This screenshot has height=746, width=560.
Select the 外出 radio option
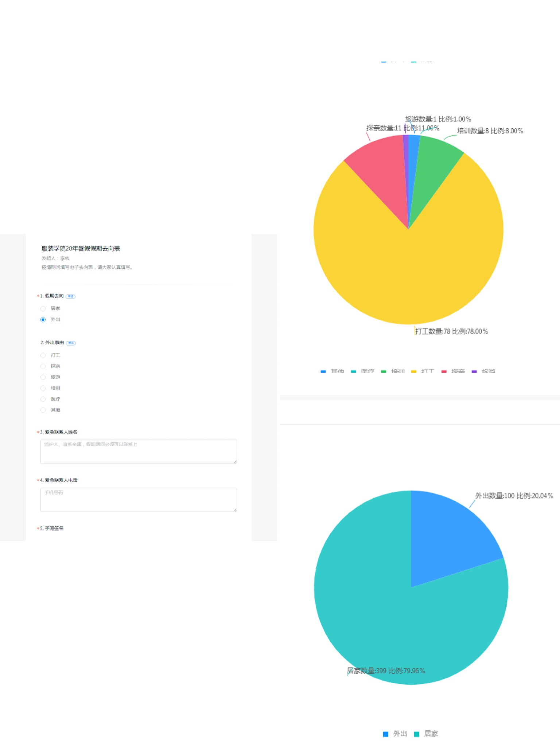(x=43, y=319)
